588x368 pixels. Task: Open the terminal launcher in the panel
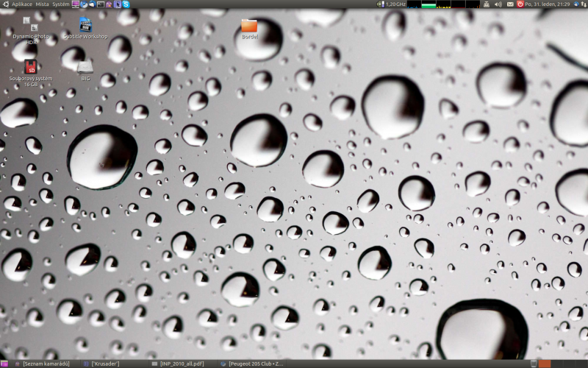[x=101, y=4]
